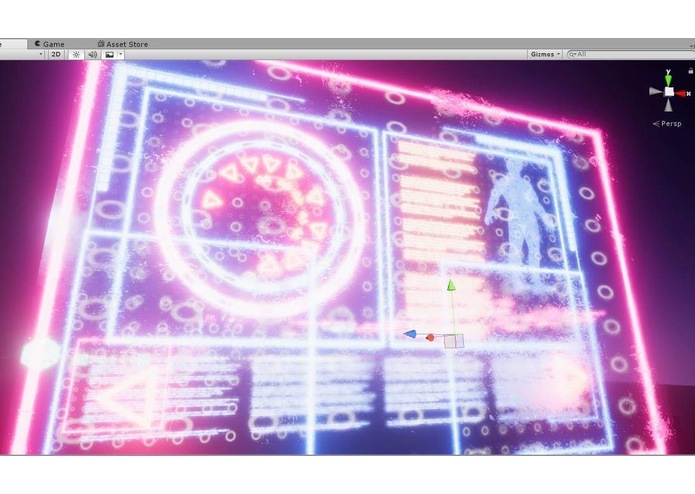Toggle Persp projection label
The image size is (695, 494).
pyautogui.click(x=667, y=124)
